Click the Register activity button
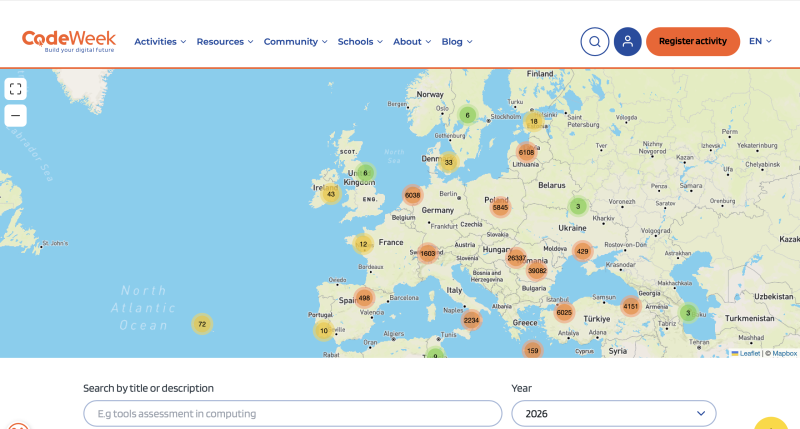This screenshot has width=800, height=429. tap(693, 41)
